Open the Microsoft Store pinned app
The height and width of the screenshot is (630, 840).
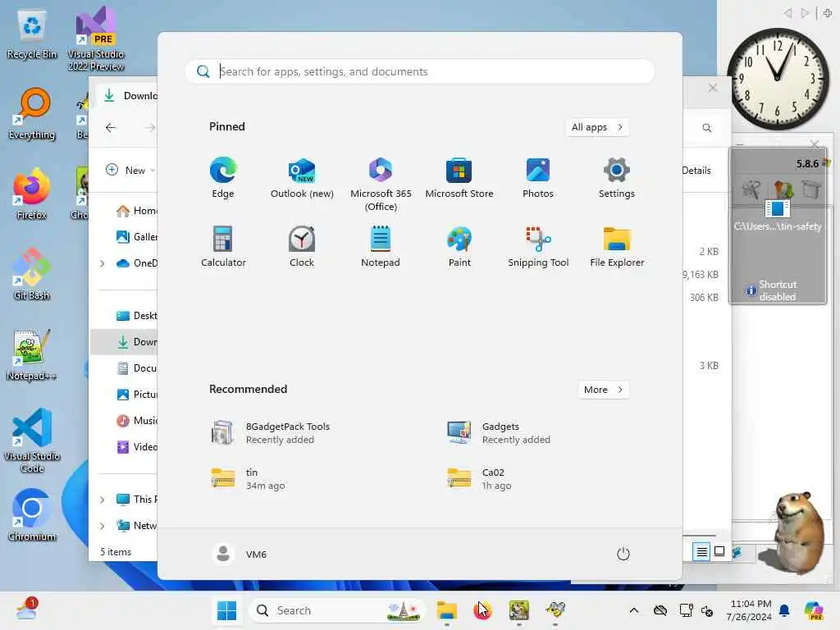pyautogui.click(x=459, y=178)
